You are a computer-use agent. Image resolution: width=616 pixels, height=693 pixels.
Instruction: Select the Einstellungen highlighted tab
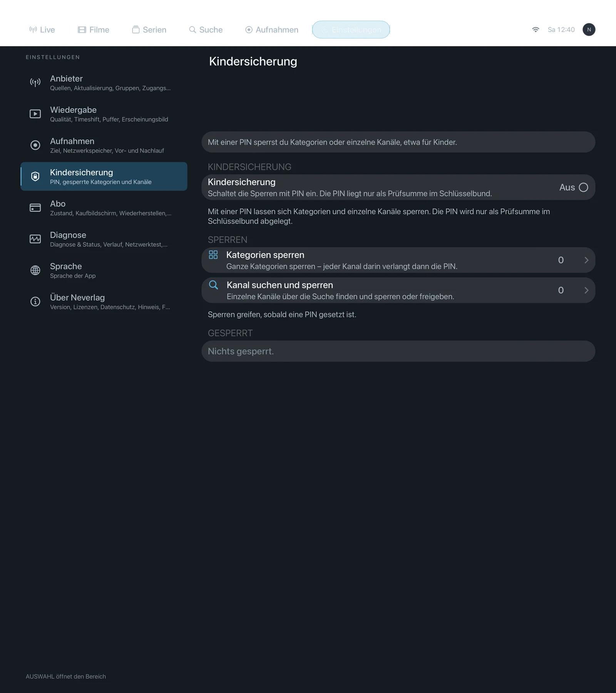(351, 30)
